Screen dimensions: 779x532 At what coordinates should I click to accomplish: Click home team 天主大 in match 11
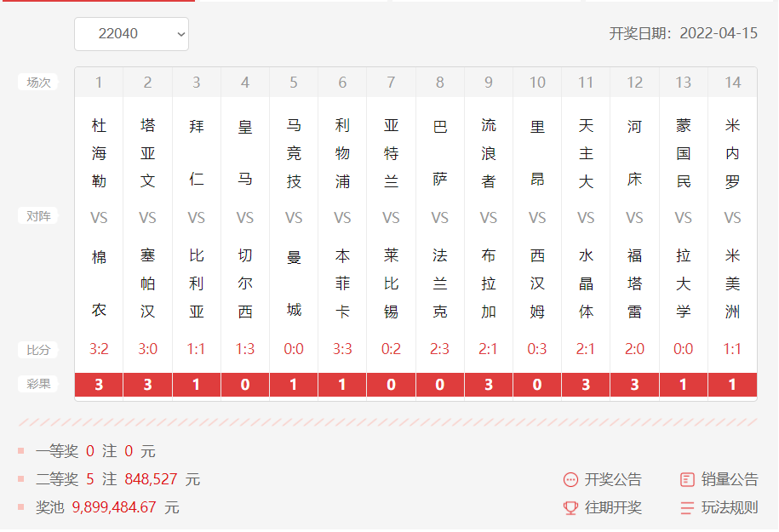(x=586, y=153)
